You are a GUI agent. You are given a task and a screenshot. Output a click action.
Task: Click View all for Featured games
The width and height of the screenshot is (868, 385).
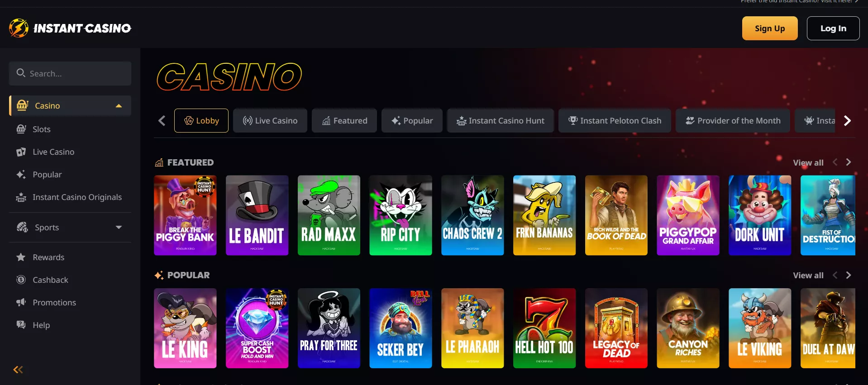(x=808, y=163)
